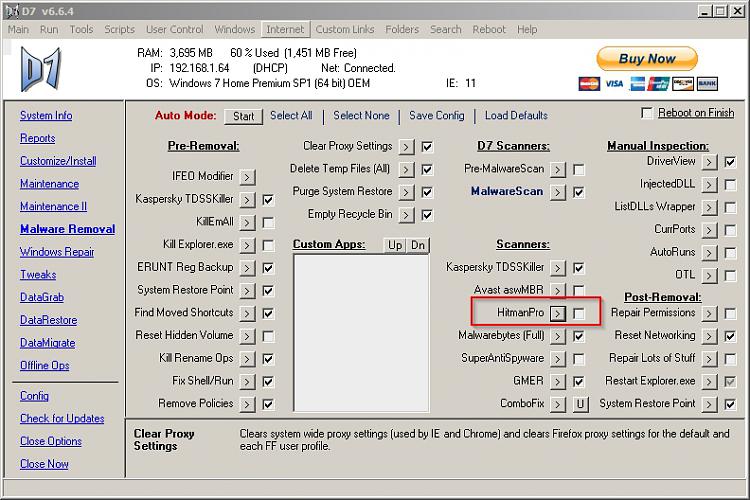
Task: Run Empty Recycle Bin arrow button
Action: click(407, 215)
